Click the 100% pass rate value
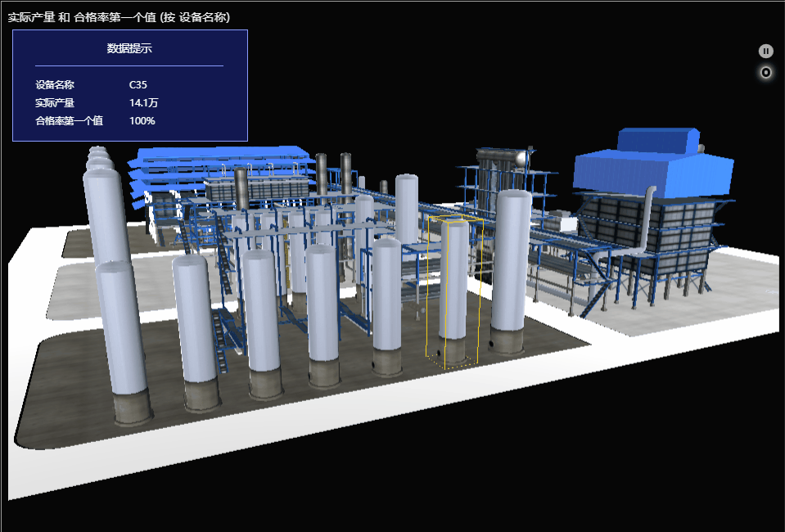 pyautogui.click(x=142, y=120)
